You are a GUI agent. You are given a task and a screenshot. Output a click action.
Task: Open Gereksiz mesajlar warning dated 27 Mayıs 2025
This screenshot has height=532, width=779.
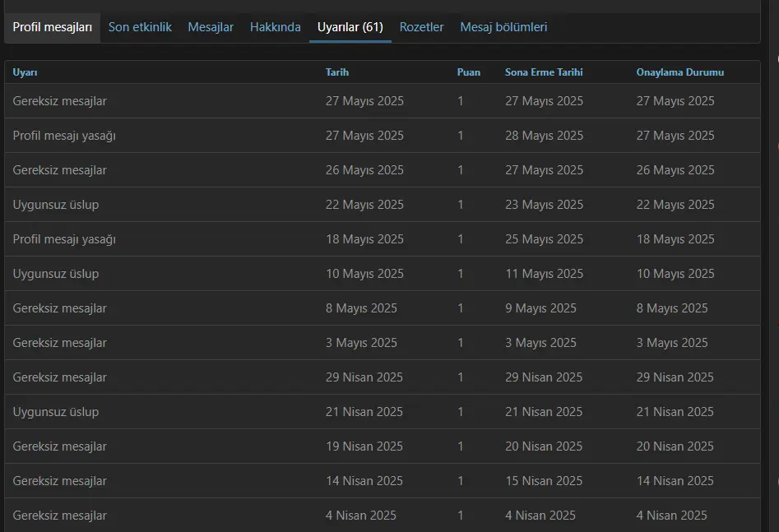[59, 101]
